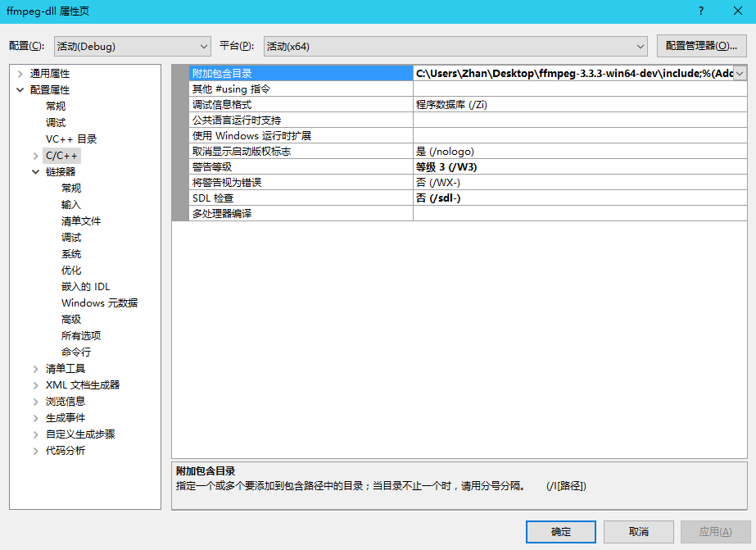This screenshot has width=756, height=550.
Task: Select the 链接器 tree item
Action: click(x=61, y=172)
